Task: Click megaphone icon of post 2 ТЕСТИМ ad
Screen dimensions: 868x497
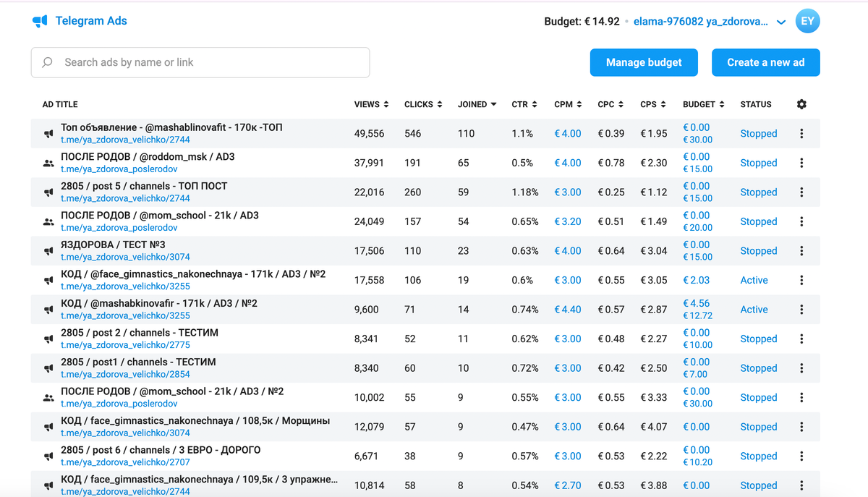Action: (x=48, y=339)
